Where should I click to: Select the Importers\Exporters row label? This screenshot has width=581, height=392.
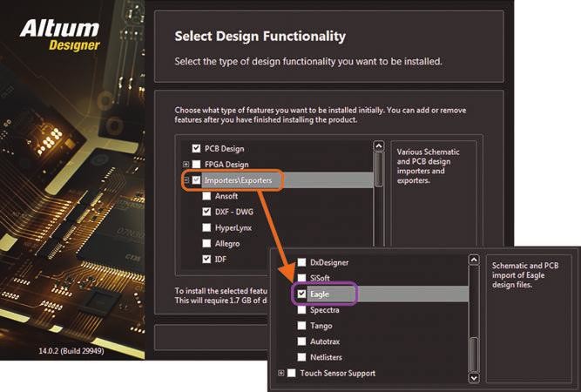pyautogui.click(x=238, y=180)
